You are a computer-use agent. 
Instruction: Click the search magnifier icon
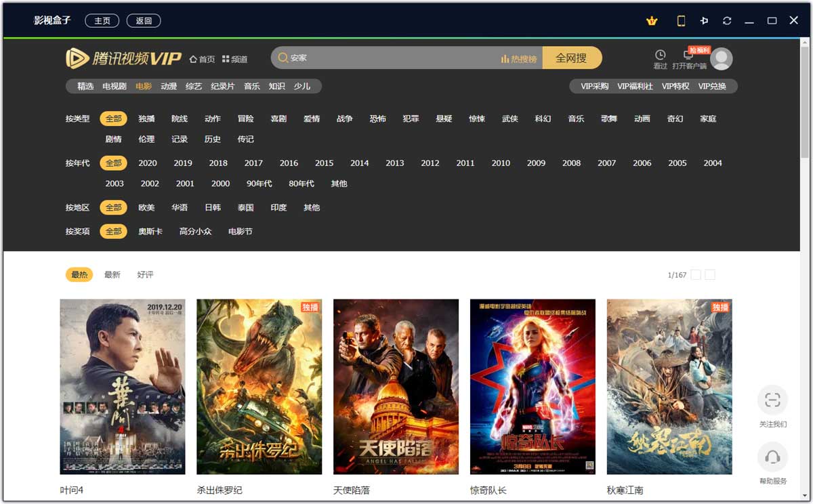[x=283, y=58]
